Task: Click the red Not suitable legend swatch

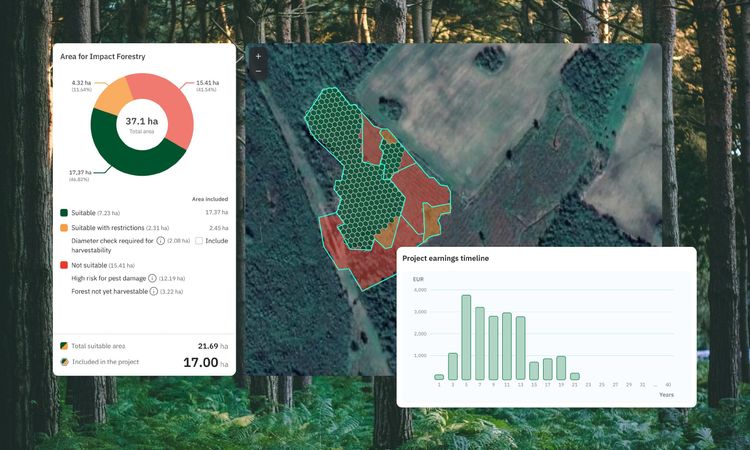Action: click(64, 264)
